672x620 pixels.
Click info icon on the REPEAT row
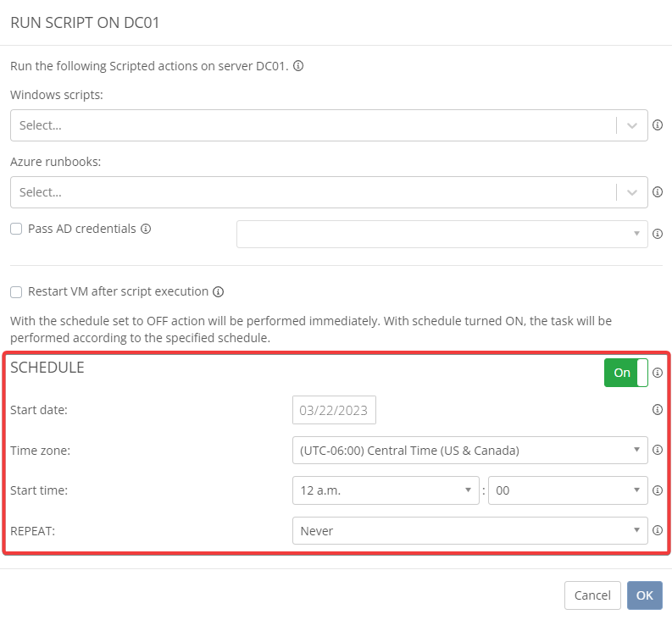pos(658,531)
